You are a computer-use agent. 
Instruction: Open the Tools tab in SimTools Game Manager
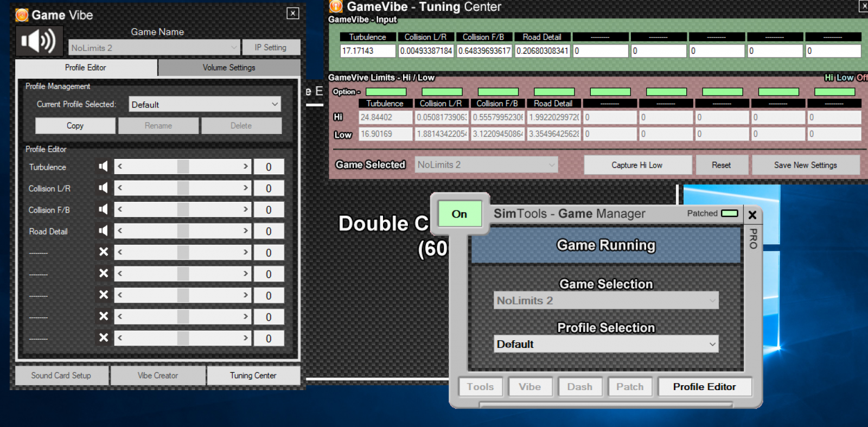tap(481, 387)
